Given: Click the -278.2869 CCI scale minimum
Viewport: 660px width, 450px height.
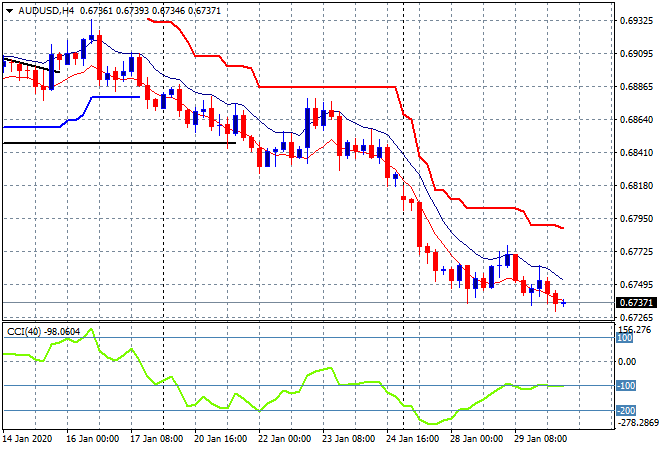Looking at the screenshot, I should coord(638,422).
